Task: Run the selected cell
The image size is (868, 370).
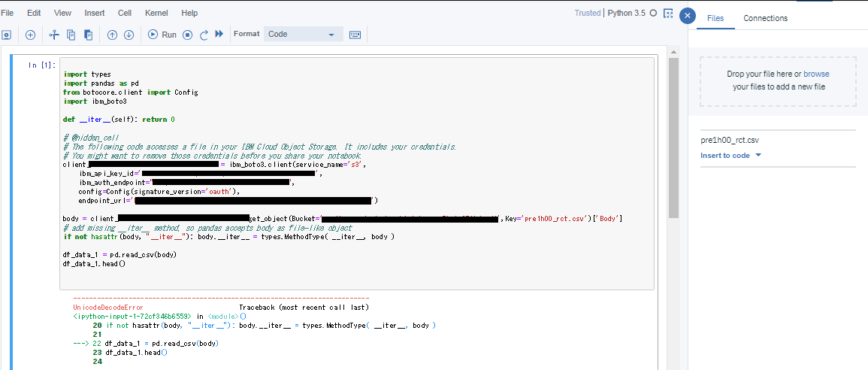Action: (x=162, y=35)
